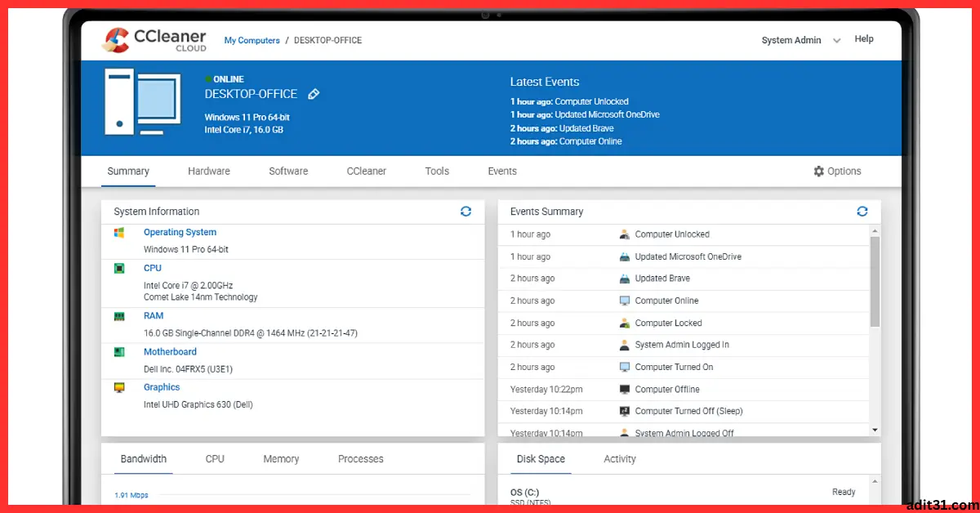980x513 pixels.
Task: Open Operating System details link
Action: point(180,233)
